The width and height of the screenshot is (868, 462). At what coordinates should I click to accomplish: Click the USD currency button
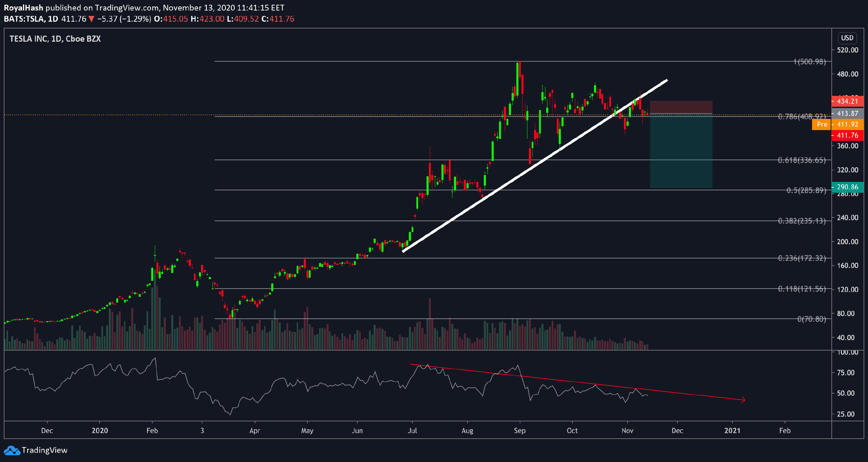[x=847, y=38]
